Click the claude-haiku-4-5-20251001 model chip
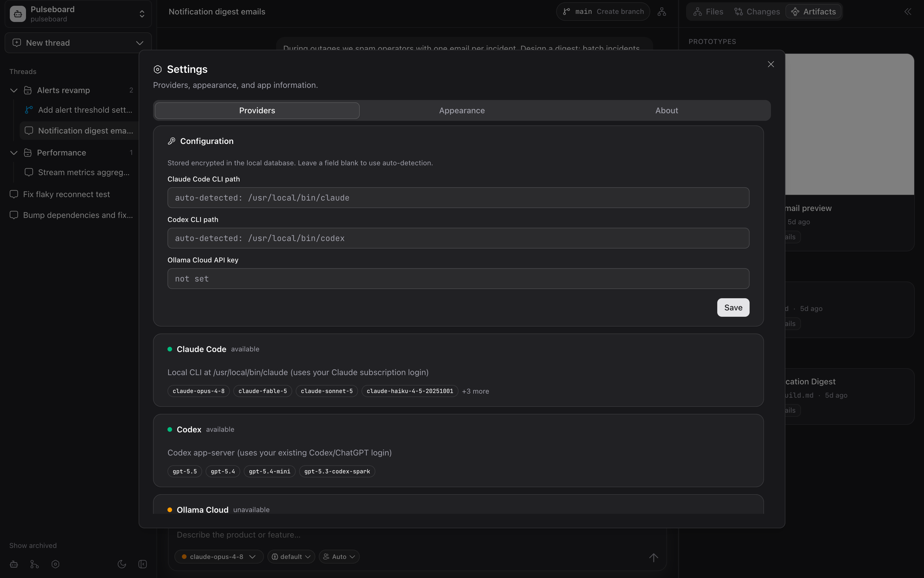 [410, 391]
